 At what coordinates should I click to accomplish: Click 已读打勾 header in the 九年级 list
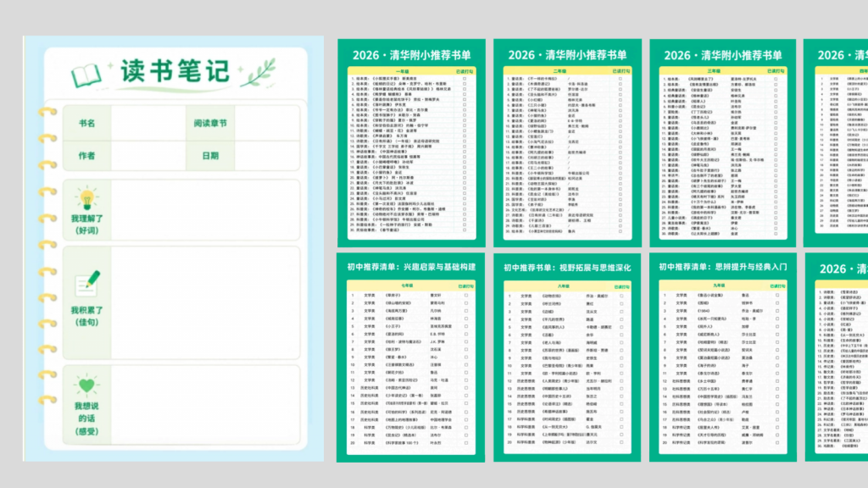(777, 286)
